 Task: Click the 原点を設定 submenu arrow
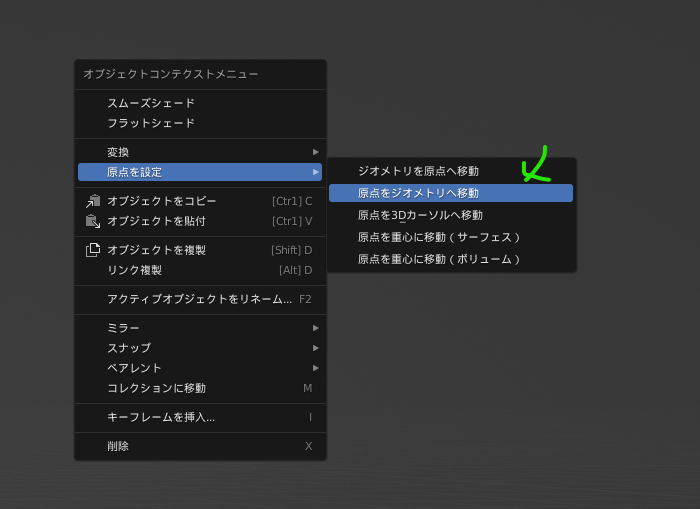316,172
